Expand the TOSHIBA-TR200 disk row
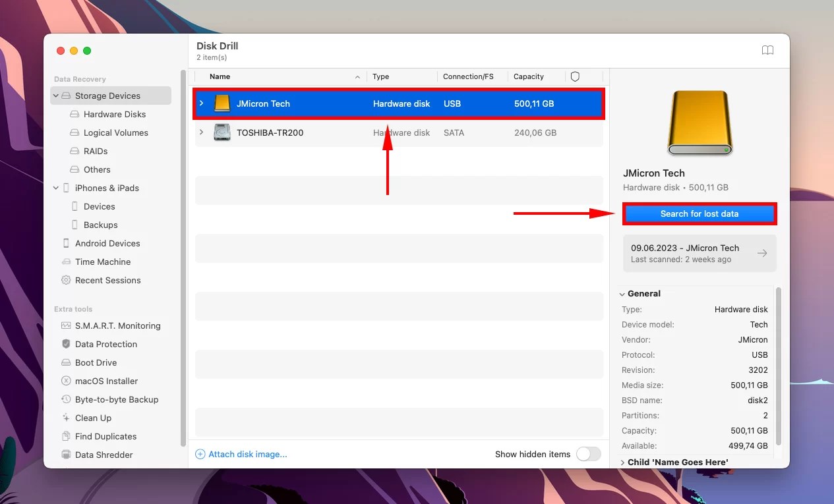The image size is (834, 504). pos(202,132)
